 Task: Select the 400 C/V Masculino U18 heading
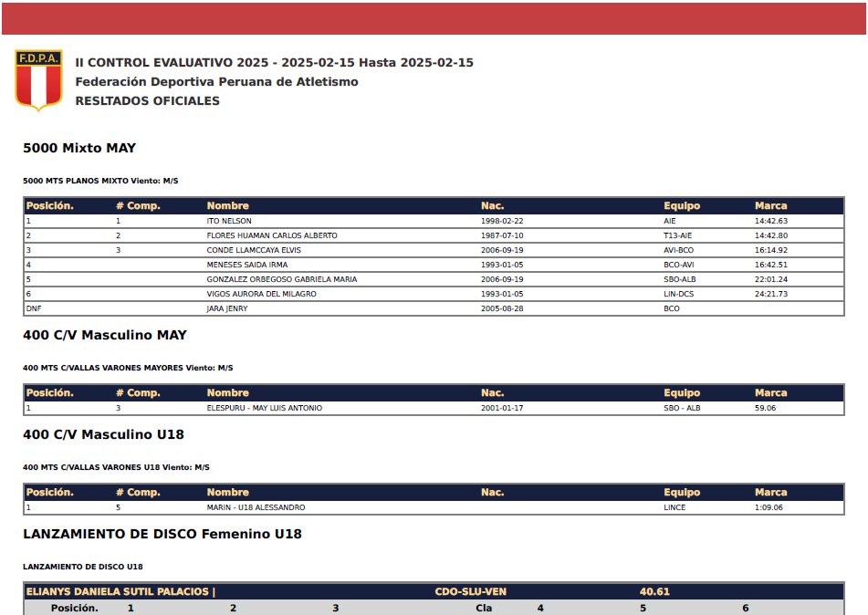[x=103, y=434]
